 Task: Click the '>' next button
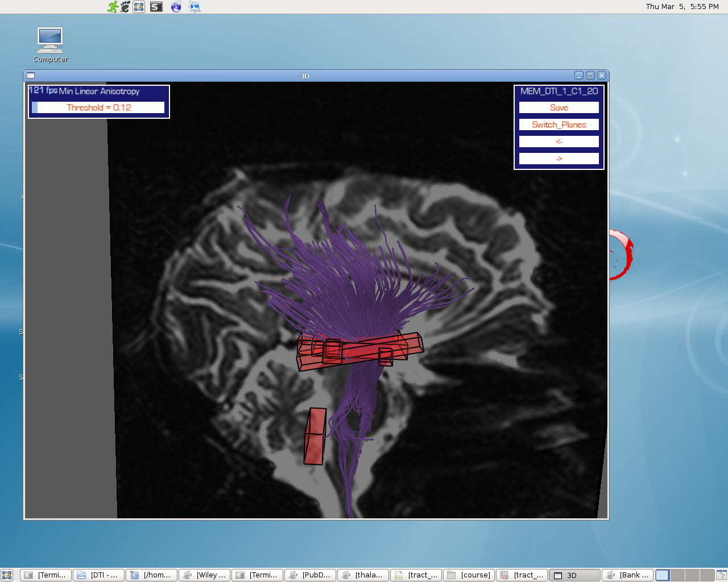point(559,159)
